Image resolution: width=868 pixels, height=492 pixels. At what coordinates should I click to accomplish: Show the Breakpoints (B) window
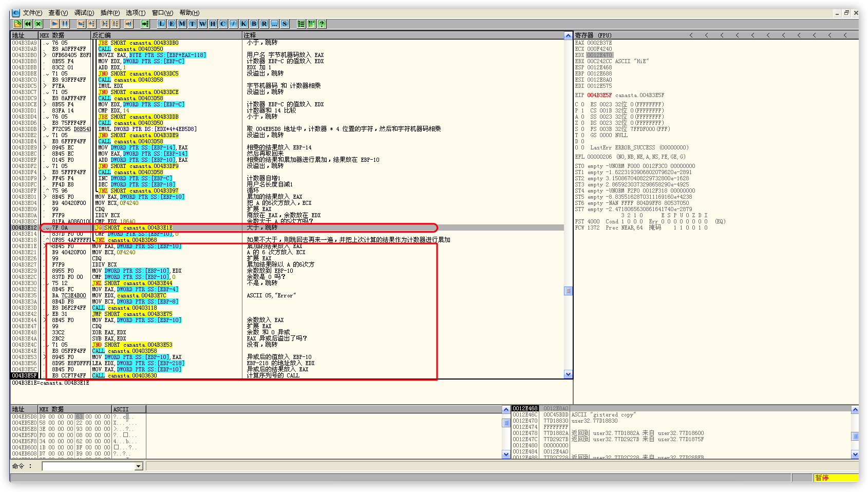tap(254, 24)
